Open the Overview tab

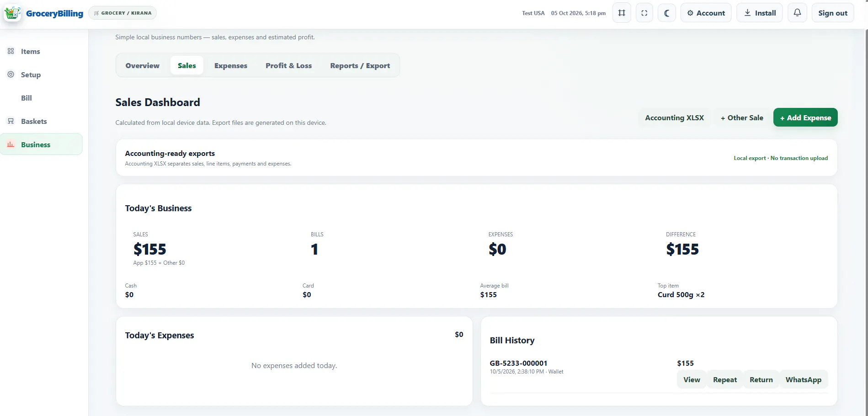pos(143,65)
